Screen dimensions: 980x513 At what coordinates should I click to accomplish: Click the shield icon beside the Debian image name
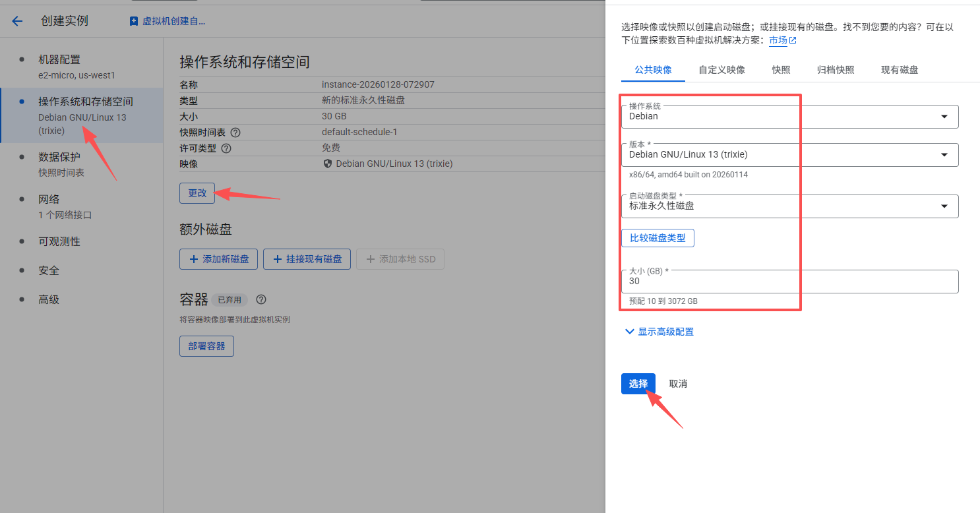point(328,164)
